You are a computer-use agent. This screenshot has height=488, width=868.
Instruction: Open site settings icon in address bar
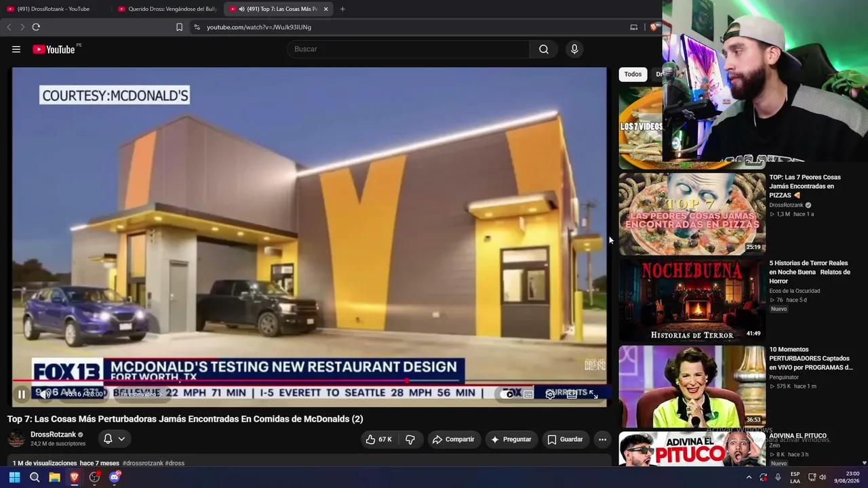(x=197, y=27)
